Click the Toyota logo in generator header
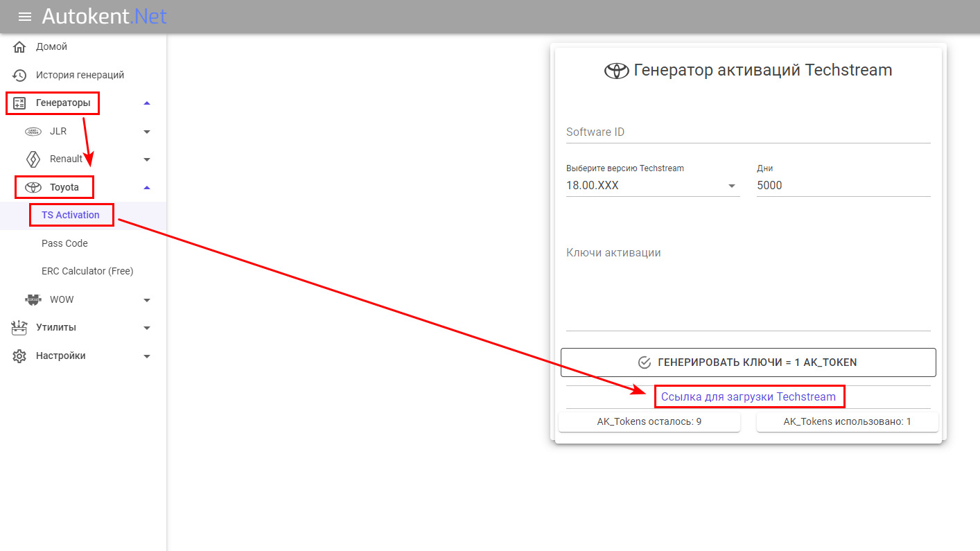The width and height of the screenshot is (980, 551). pyautogui.click(x=616, y=71)
